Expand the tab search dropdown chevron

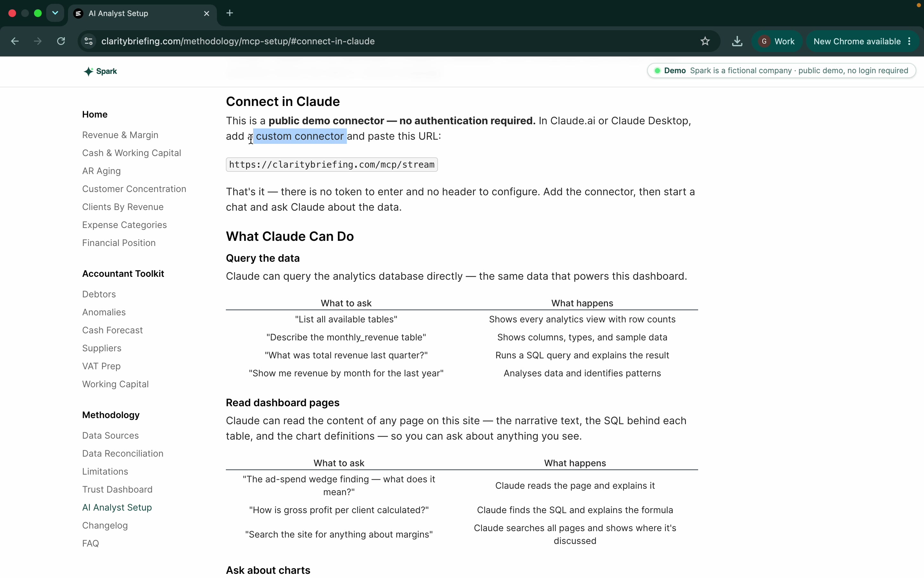pyautogui.click(x=55, y=13)
